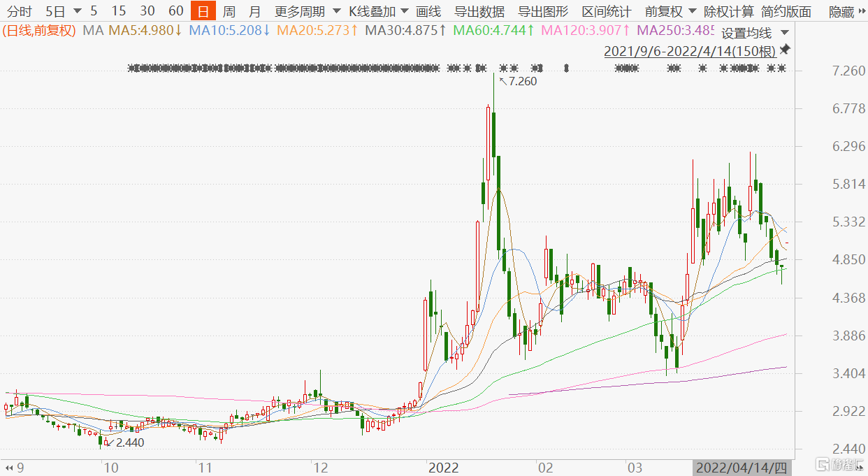
Task: Click the 画线 drawing tool button
Action: point(428,12)
